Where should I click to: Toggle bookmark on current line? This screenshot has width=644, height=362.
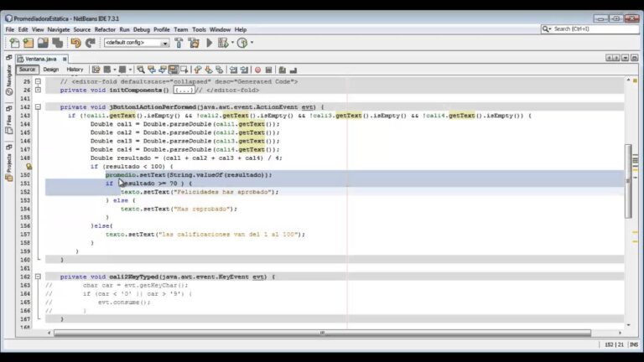tap(220, 70)
